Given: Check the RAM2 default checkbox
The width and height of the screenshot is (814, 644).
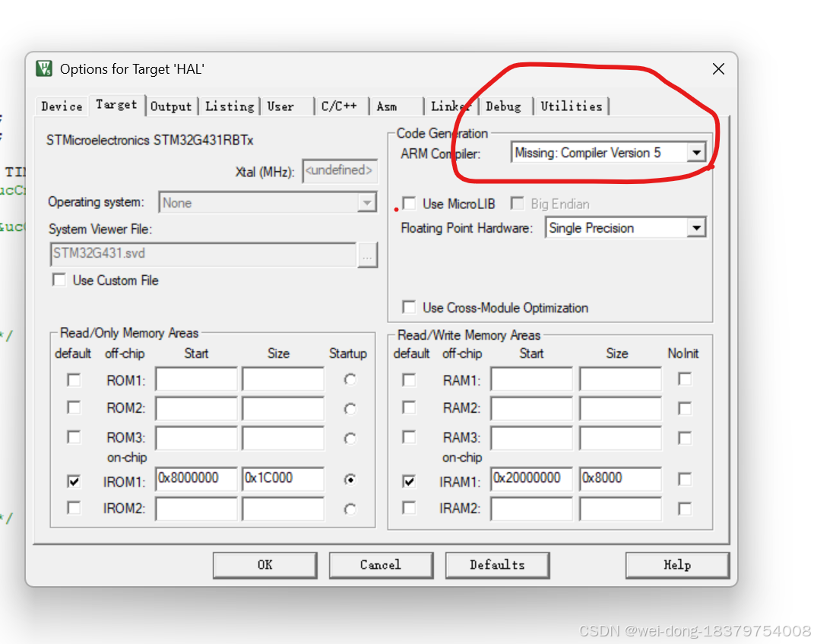Looking at the screenshot, I should [x=409, y=407].
